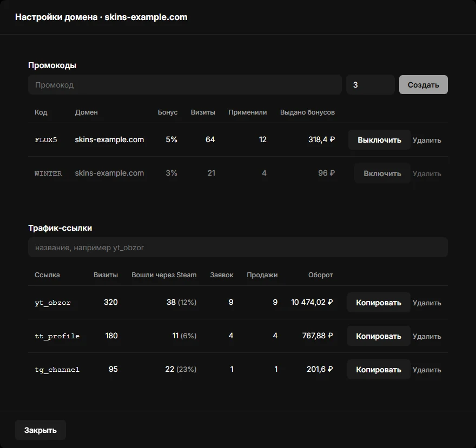Click the 11 (6%) Steam logins value
The height and width of the screenshot is (448, 476).
(184, 336)
